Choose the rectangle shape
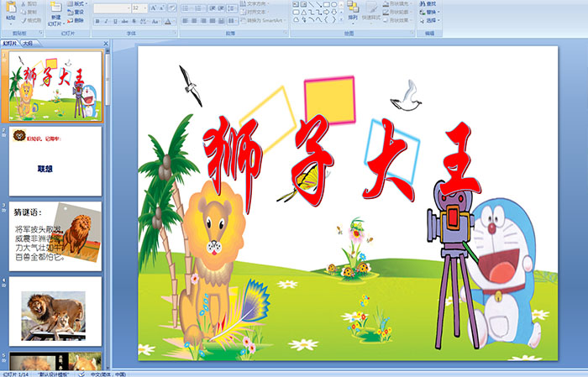This screenshot has height=377, width=588. tap(326, 4)
